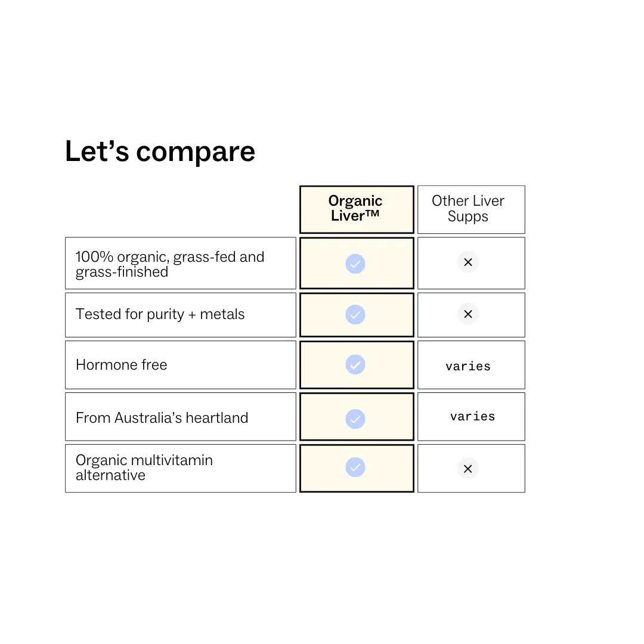The height and width of the screenshot is (644, 644).
Task: Click the X icon for grass-fed row
Action: [468, 262]
